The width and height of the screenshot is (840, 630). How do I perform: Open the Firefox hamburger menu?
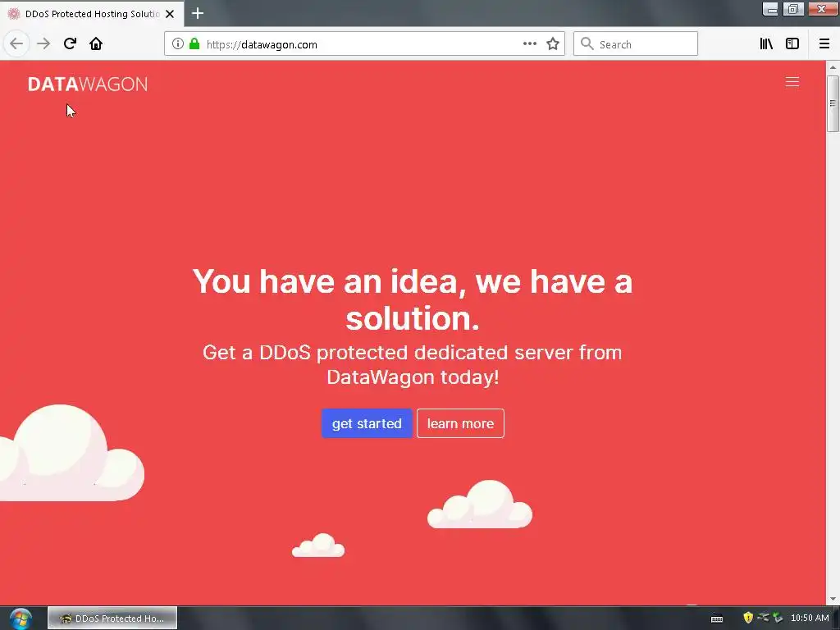[x=824, y=44]
